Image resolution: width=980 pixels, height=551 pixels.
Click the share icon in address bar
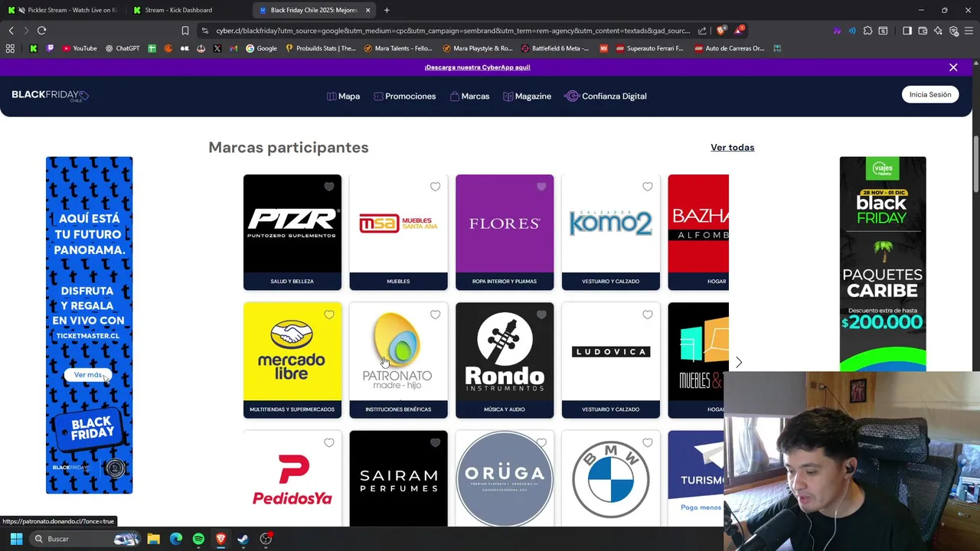(x=702, y=31)
